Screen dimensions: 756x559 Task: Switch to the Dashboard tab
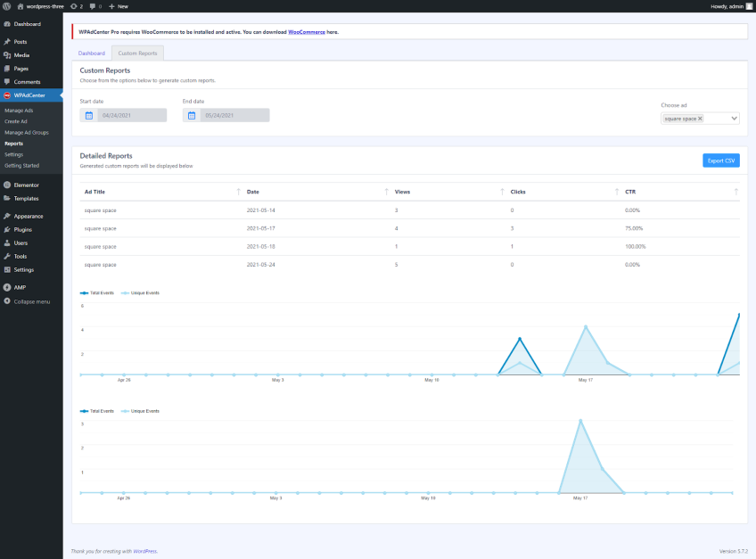click(x=92, y=53)
